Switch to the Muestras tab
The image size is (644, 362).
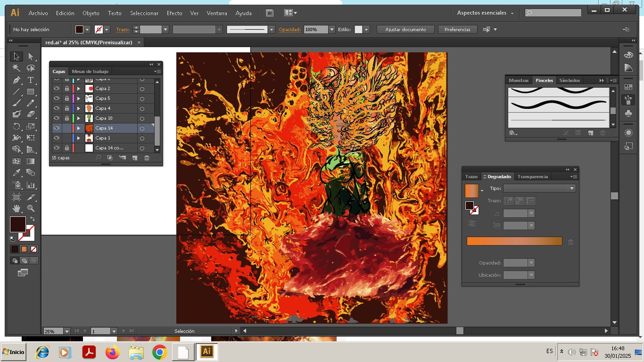tap(519, 81)
